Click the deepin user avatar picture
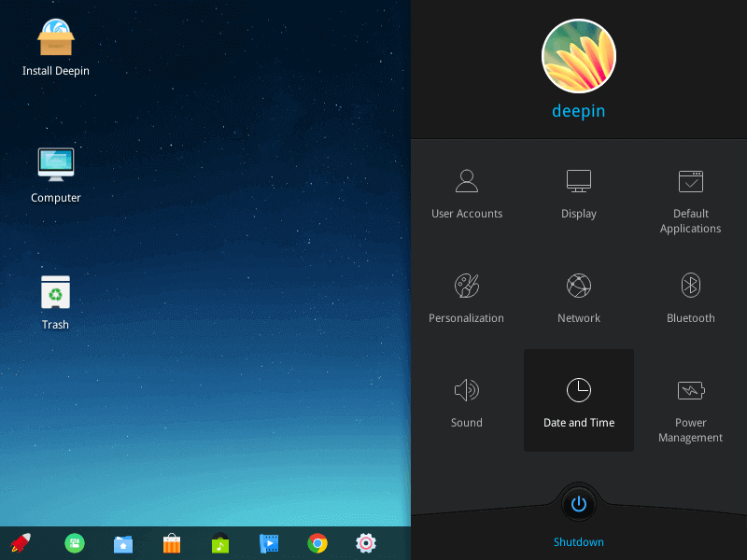The image size is (747, 560). pos(579,56)
